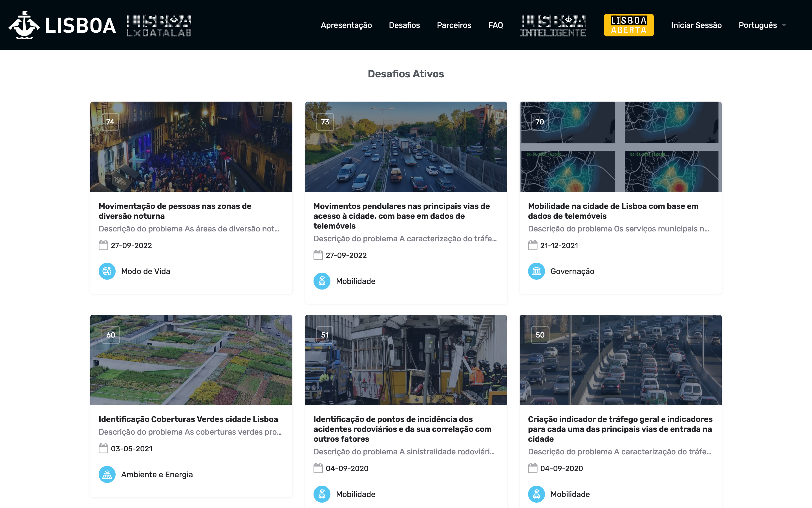Open Criação indicador de tráfego geral title

coord(620,429)
